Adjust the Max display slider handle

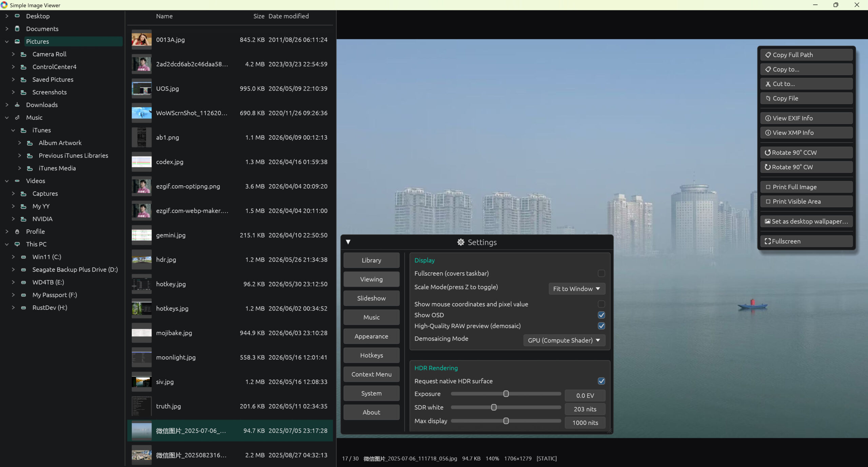506,421
